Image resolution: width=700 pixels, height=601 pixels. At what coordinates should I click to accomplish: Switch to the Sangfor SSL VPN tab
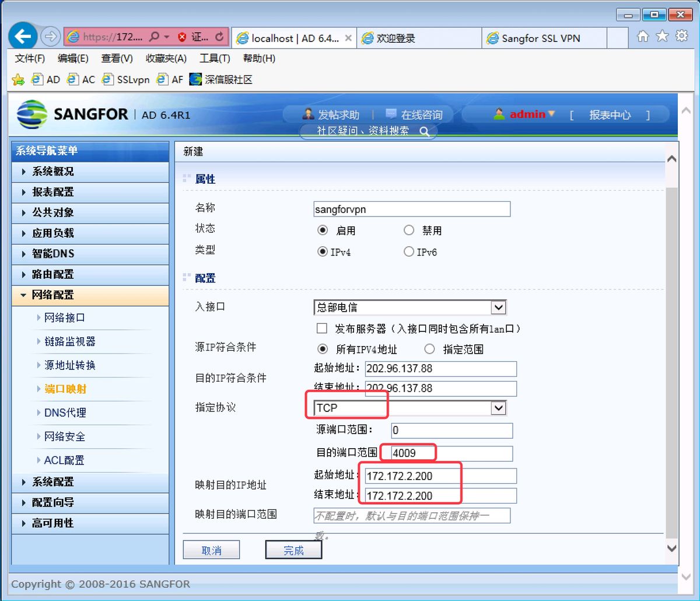tap(544, 37)
